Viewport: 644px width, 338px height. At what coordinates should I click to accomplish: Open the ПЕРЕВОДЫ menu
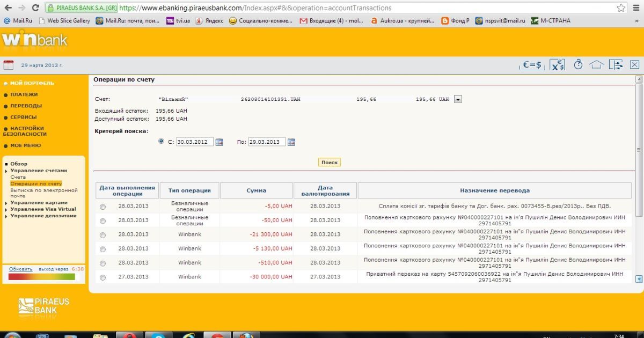[x=26, y=106]
